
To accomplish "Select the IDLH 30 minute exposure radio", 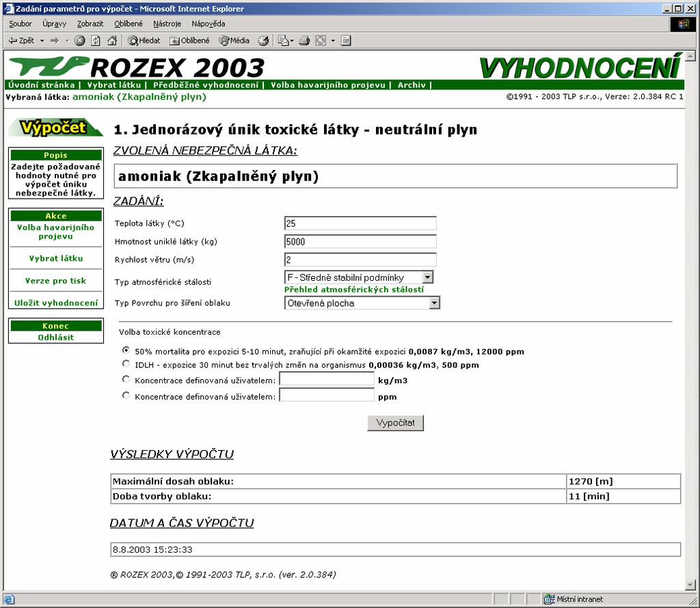I will [126, 364].
